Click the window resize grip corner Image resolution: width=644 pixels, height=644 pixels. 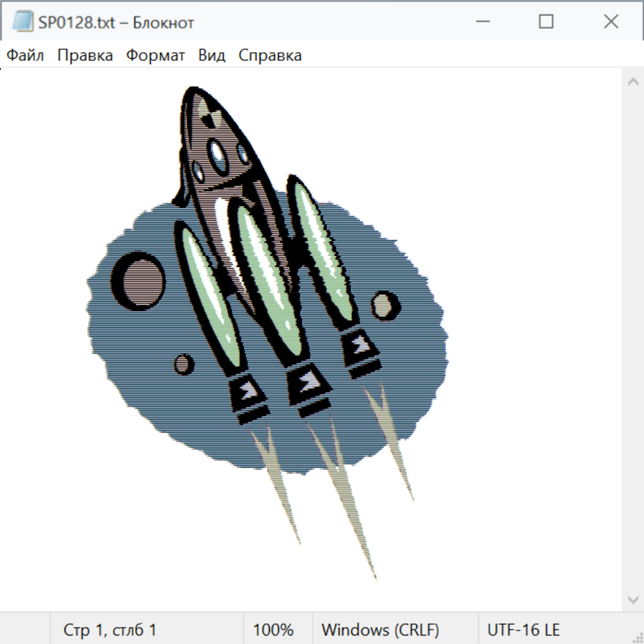pos(638,638)
